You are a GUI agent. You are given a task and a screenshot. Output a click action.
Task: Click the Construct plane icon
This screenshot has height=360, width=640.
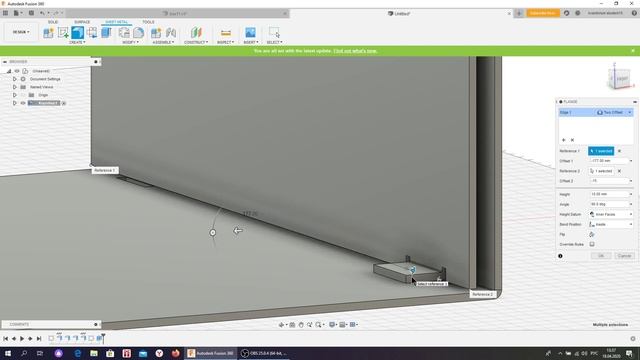(x=196, y=33)
